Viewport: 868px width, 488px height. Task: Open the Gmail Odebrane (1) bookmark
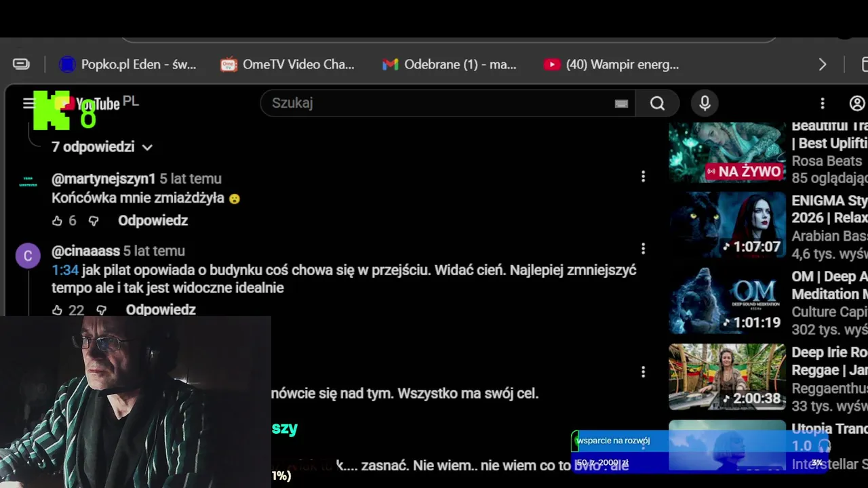point(450,64)
